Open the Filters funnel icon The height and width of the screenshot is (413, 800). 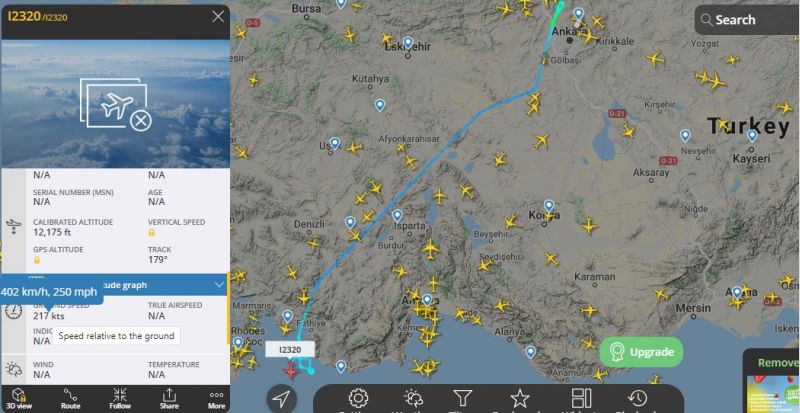(463, 399)
